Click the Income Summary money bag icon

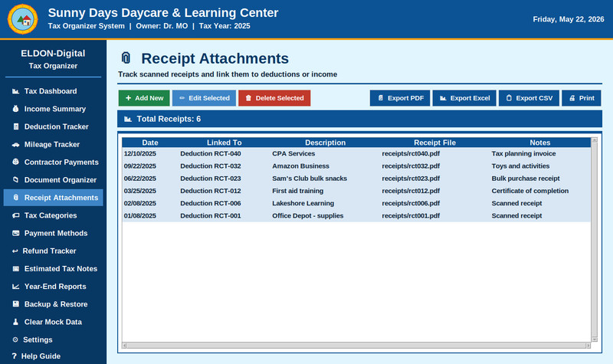click(x=15, y=109)
